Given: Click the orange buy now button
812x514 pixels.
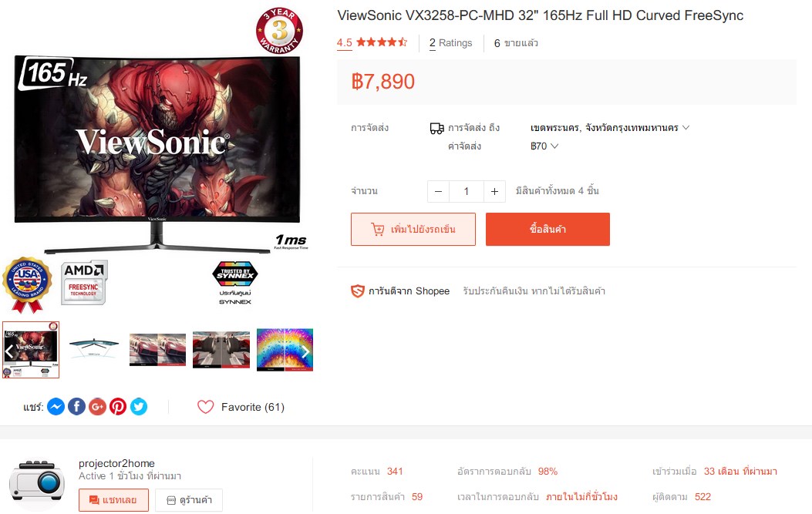Looking at the screenshot, I should pos(548,230).
